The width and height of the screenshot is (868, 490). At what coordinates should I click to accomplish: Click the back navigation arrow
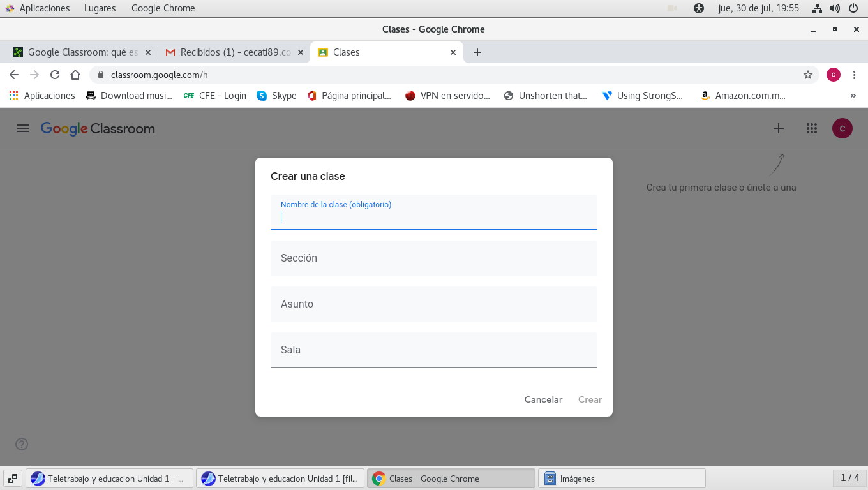(x=14, y=75)
